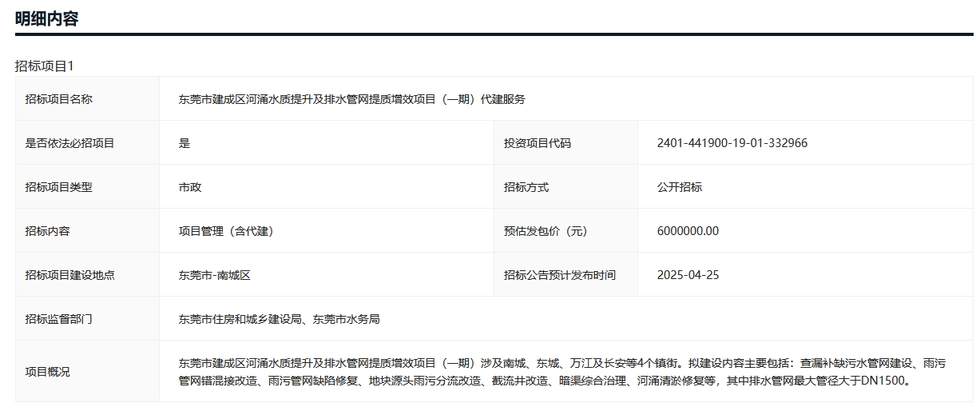This screenshot has width=980, height=407.
Task: Click the 招标项目类型 label
Action: pyautogui.click(x=59, y=187)
